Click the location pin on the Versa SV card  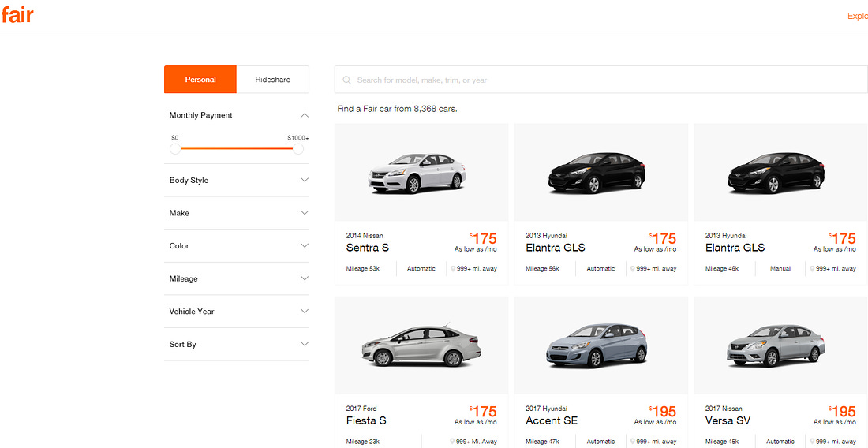tap(811, 442)
